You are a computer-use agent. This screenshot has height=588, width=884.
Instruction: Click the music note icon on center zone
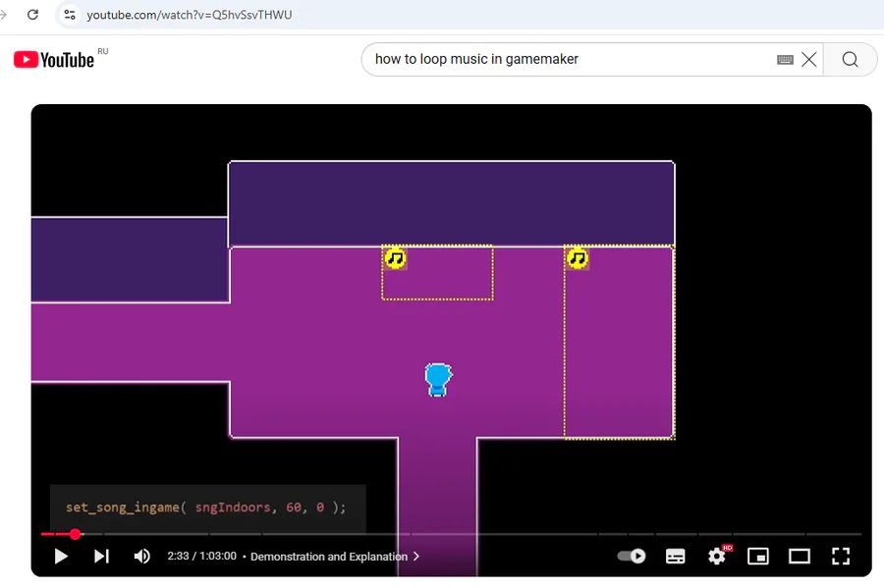pyautogui.click(x=395, y=258)
